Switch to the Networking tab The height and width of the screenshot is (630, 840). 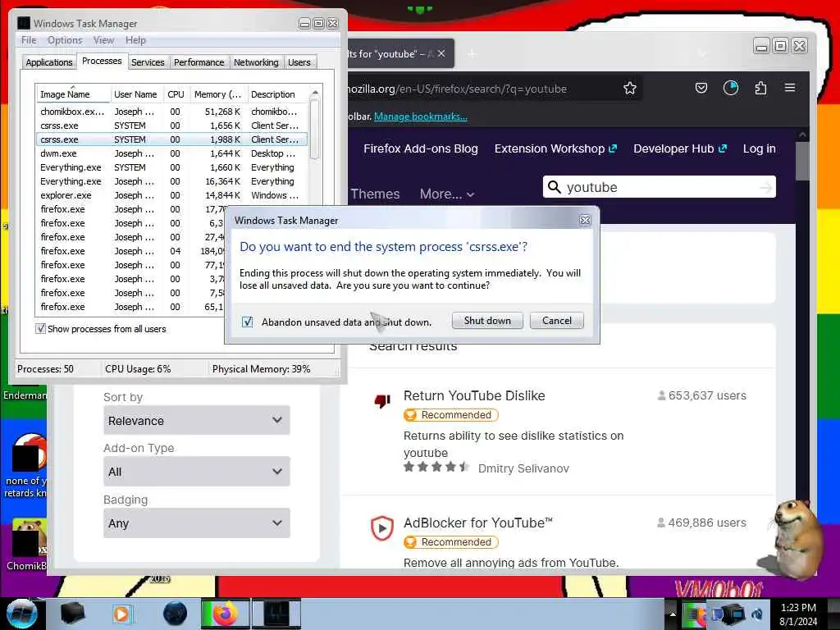(x=256, y=62)
